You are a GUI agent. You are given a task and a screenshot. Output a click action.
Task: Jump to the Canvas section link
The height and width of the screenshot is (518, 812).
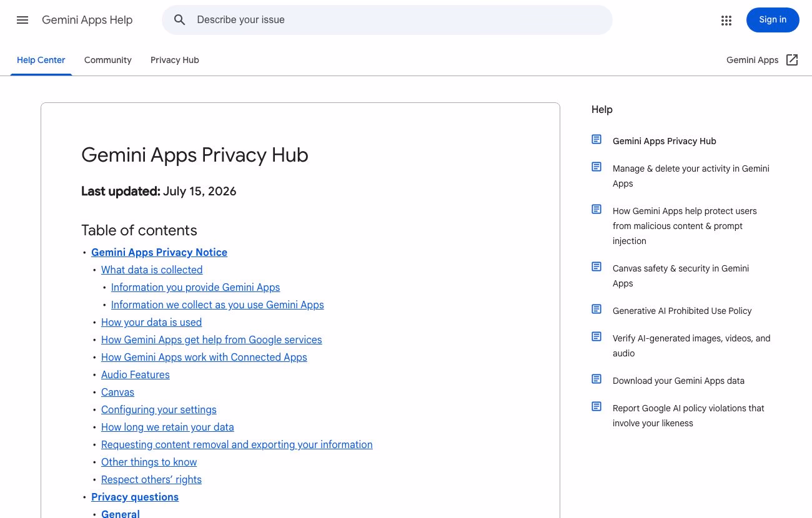(x=117, y=392)
